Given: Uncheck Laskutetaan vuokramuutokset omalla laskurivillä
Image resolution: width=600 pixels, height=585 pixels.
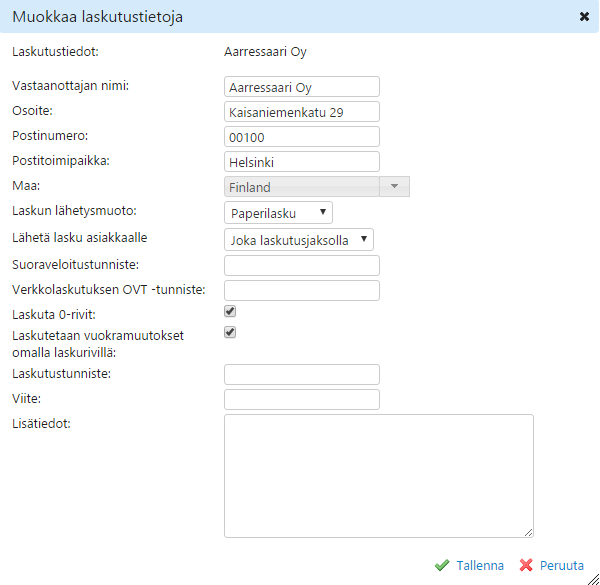Looking at the screenshot, I should click(x=230, y=333).
